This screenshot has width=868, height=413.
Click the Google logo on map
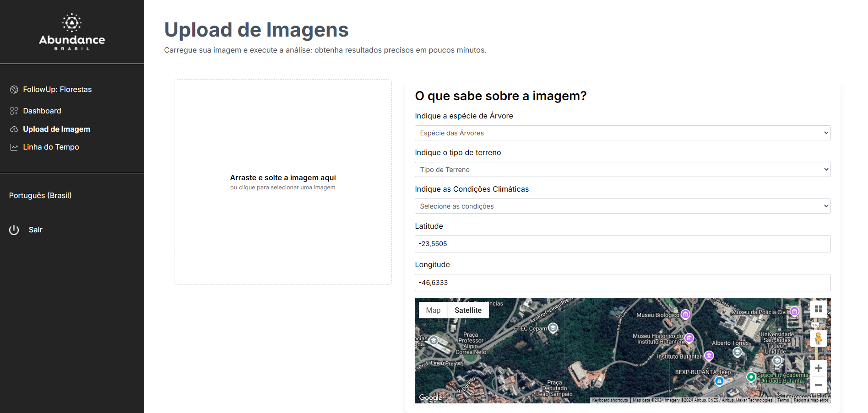431,397
